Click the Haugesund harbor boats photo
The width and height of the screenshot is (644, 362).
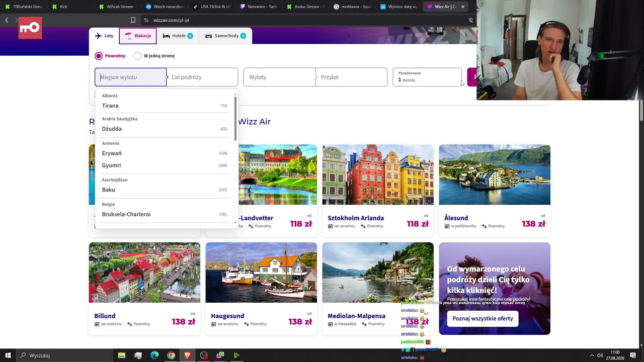pyautogui.click(x=261, y=273)
